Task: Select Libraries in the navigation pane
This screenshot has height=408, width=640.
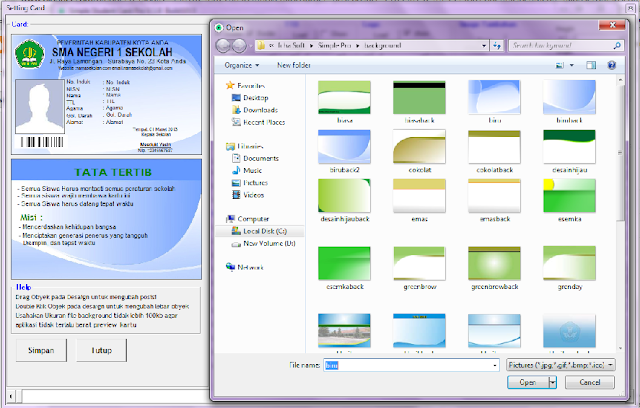Action: 245,146
